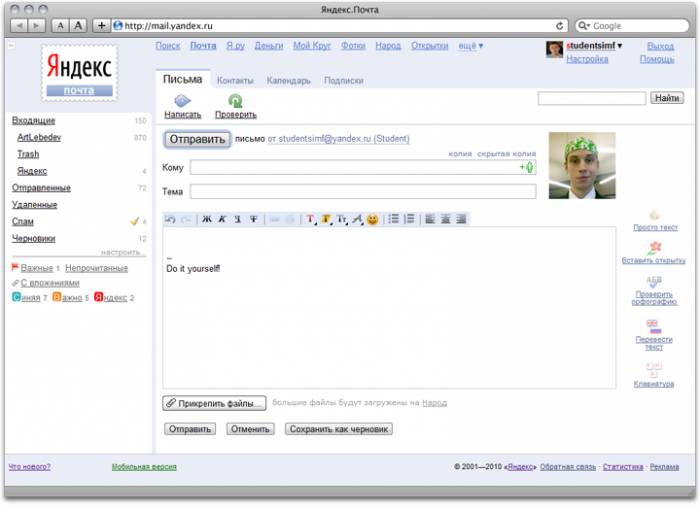Apply bold with the Ж button
This screenshot has height=509, width=700.
tap(207, 219)
